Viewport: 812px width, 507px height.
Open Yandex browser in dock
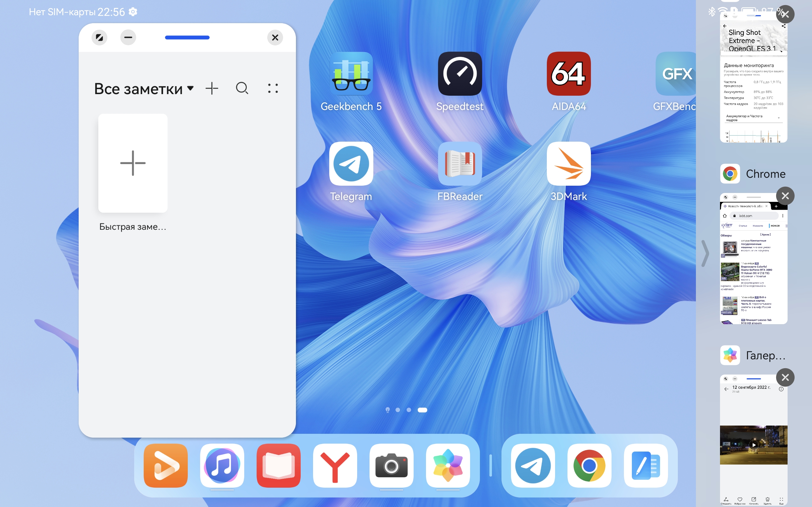click(335, 465)
